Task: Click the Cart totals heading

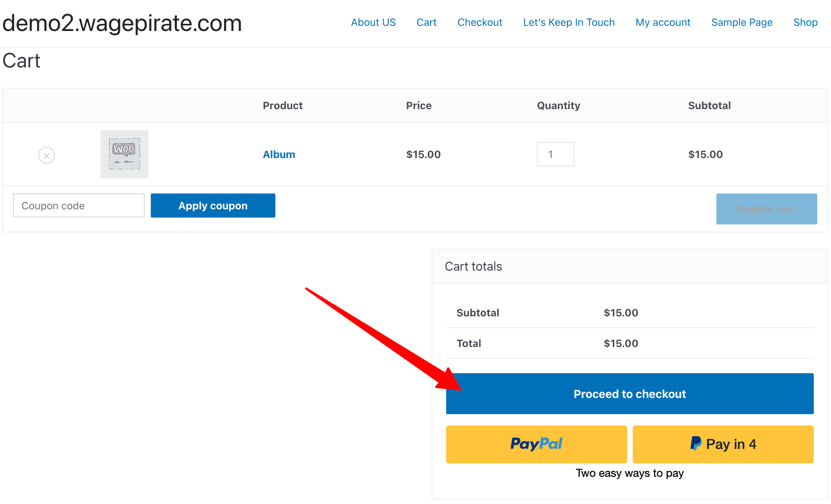Action: 473,266
